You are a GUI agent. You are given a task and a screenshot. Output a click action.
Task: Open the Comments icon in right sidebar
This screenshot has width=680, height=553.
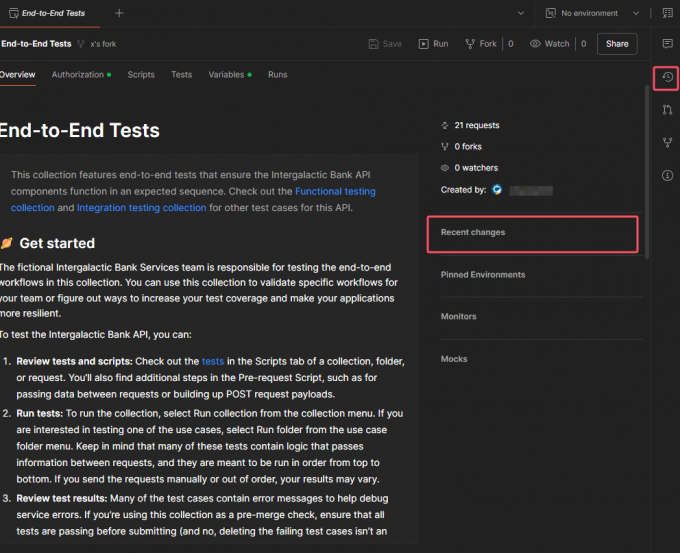coord(667,43)
